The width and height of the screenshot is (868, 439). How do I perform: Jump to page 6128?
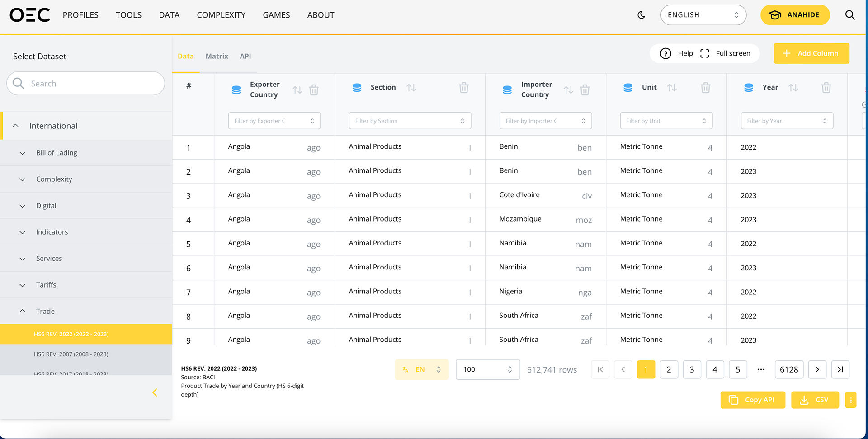[x=789, y=369]
